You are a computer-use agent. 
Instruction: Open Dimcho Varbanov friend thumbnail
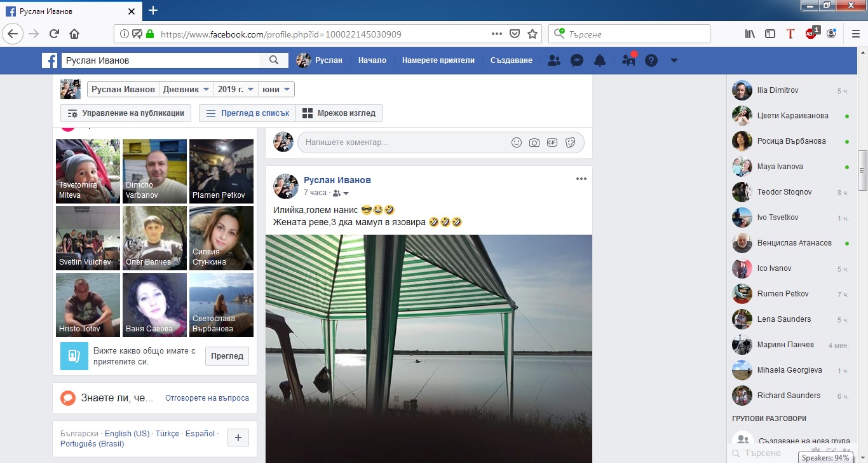tap(154, 171)
